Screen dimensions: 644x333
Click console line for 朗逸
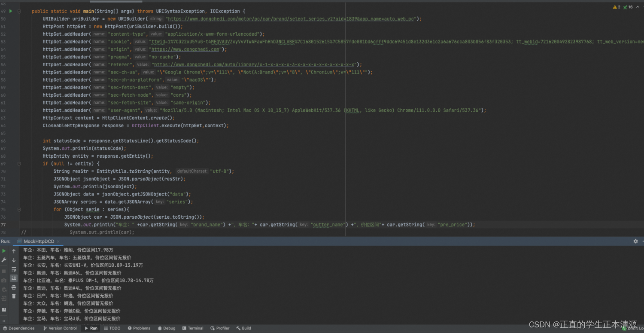(68, 303)
